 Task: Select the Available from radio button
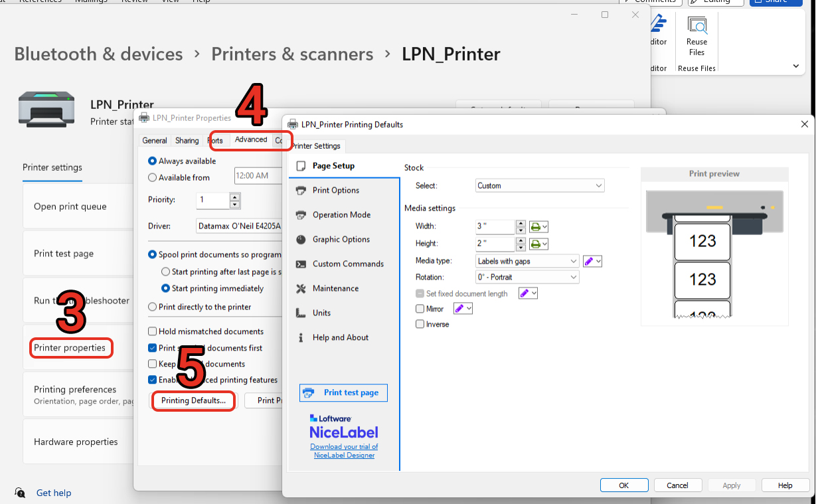pyautogui.click(x=153, y=177)
